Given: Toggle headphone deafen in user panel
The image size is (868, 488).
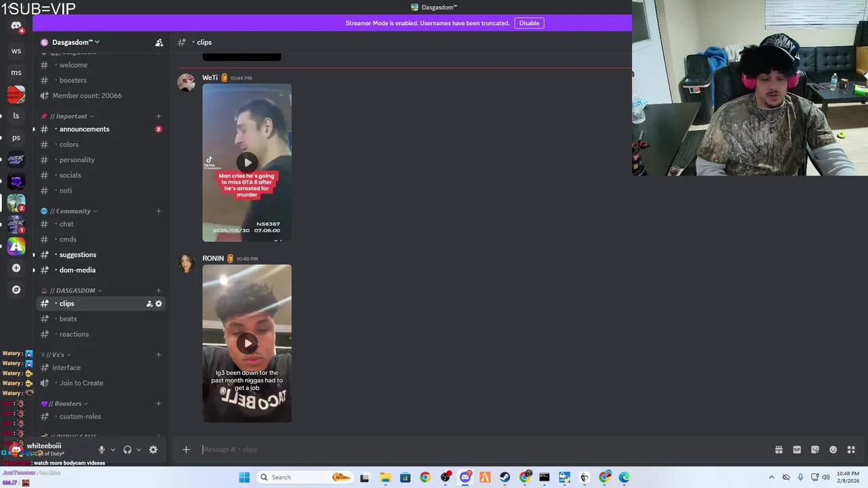Looking at the screenshot, I should [x=127, y=449].
